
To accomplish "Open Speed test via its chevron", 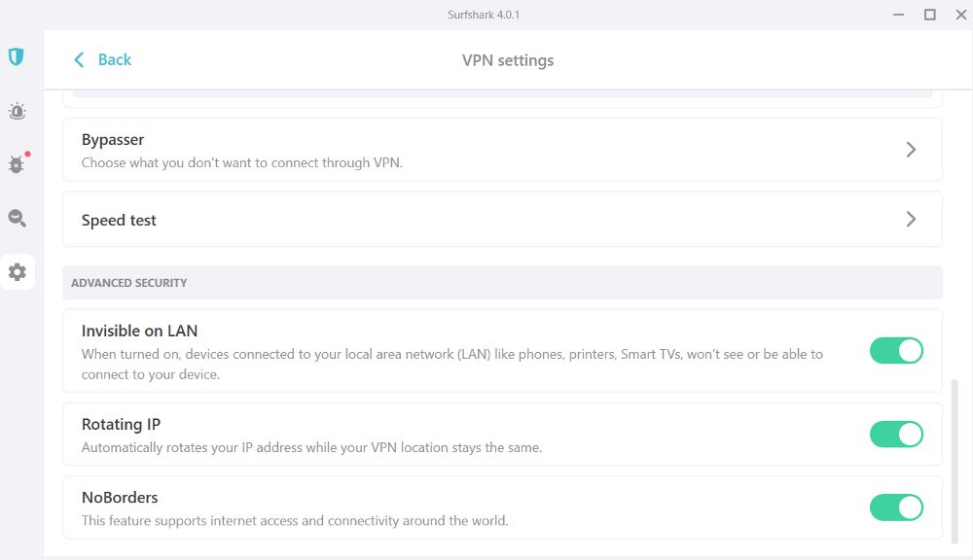I will click(911, 219).
